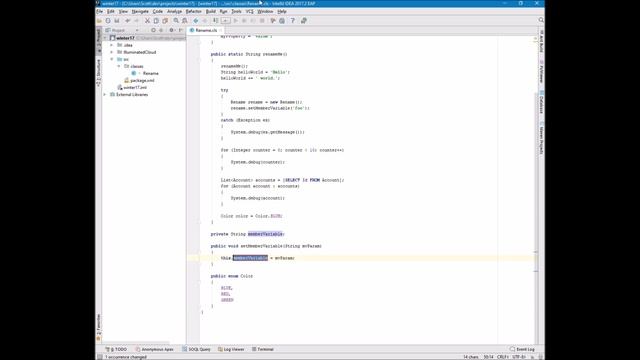Image resolution: width=640 pixels, height=360 pixels.
Task: Open the Refactor menu
Action: coord(193,11)
